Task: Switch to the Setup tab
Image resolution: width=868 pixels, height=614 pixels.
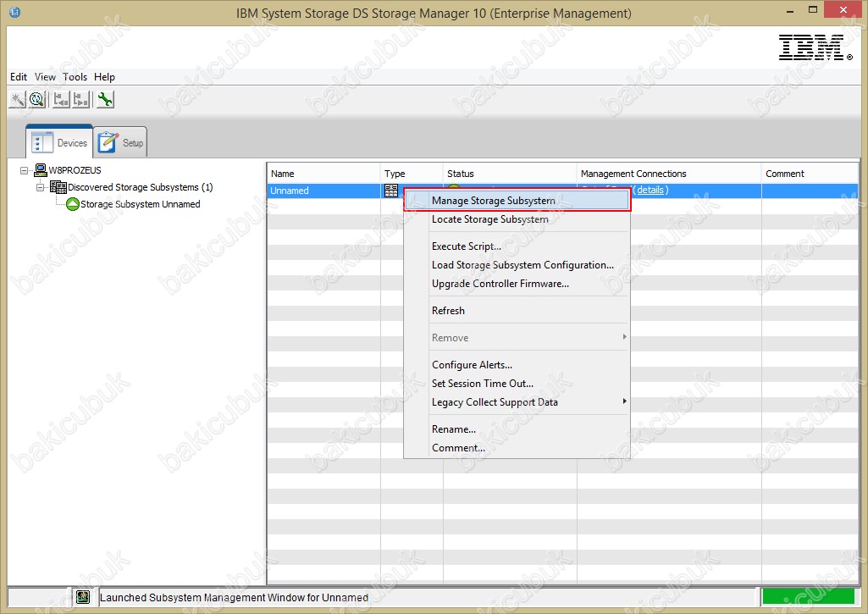Action: (x=120, y=142)
